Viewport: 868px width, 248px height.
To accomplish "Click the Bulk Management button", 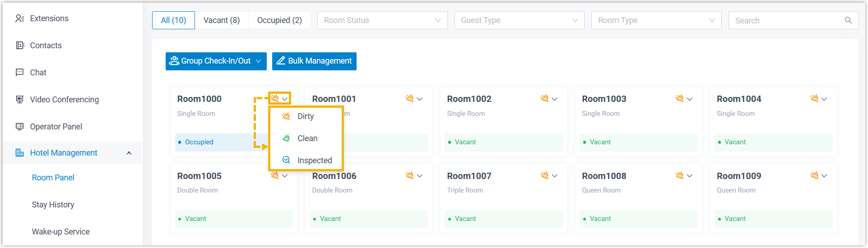I will (x=314, y=61).
